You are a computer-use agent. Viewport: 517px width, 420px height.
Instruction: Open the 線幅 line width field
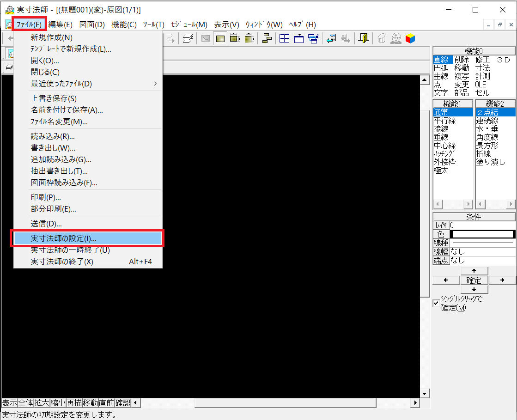click(x=482, y=252)
